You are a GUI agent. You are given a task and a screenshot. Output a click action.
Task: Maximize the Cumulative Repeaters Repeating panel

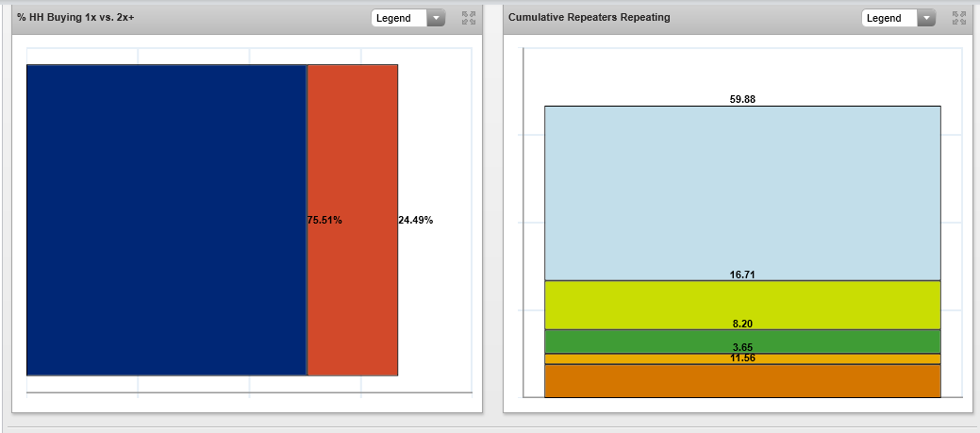click(959, 18)
